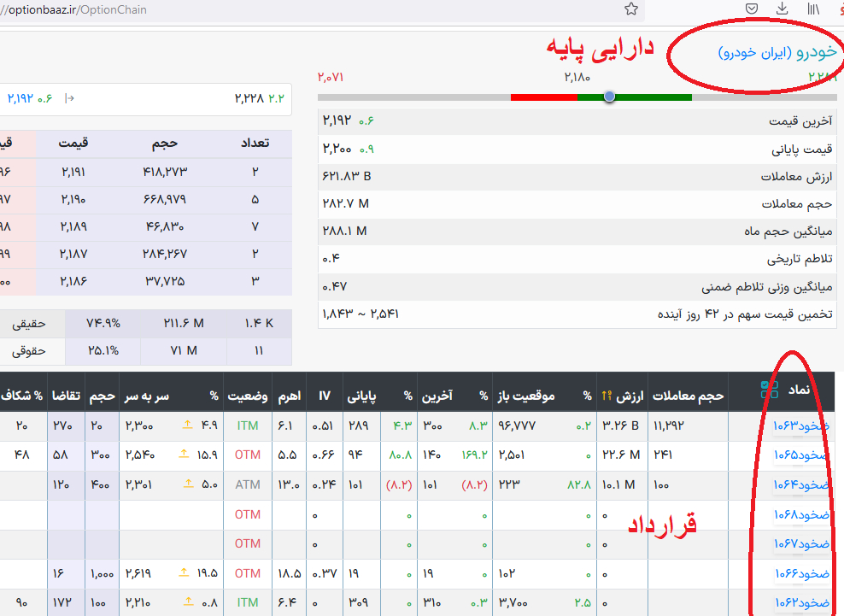Click the OTM status in the ضخود۱۰۶۵ row
The width and height of the screenshot is (844, 616).
(x=248, y=455)
